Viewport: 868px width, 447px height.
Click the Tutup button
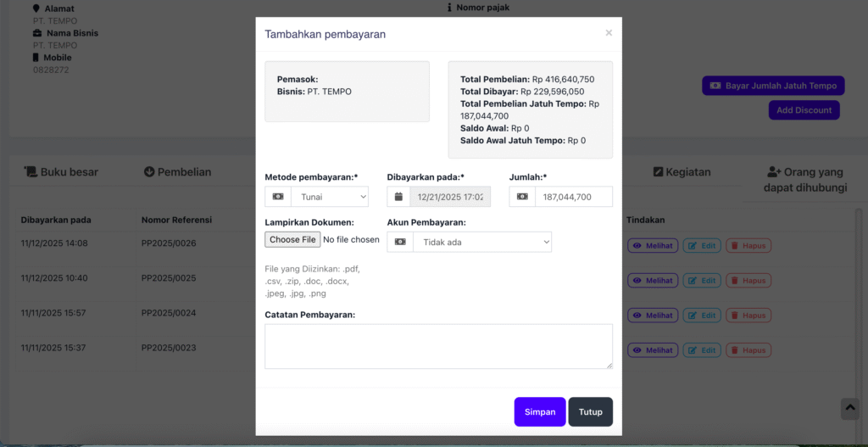(x=590, y=412)
